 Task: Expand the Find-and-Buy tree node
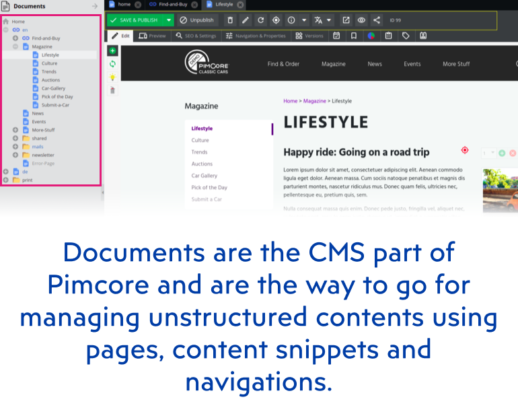click(15, 38)
